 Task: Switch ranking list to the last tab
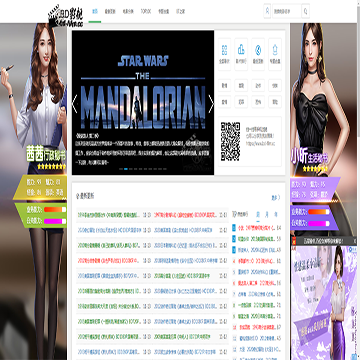point(276,214)
